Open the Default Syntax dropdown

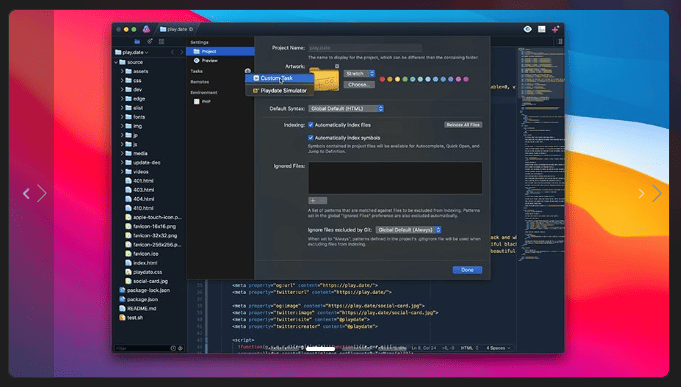pos(346,109)
